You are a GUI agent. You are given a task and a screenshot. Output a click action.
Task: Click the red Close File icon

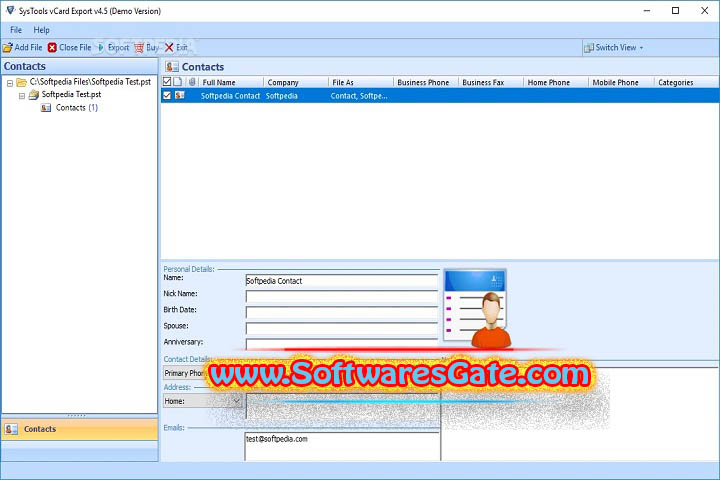click(52, 47)
